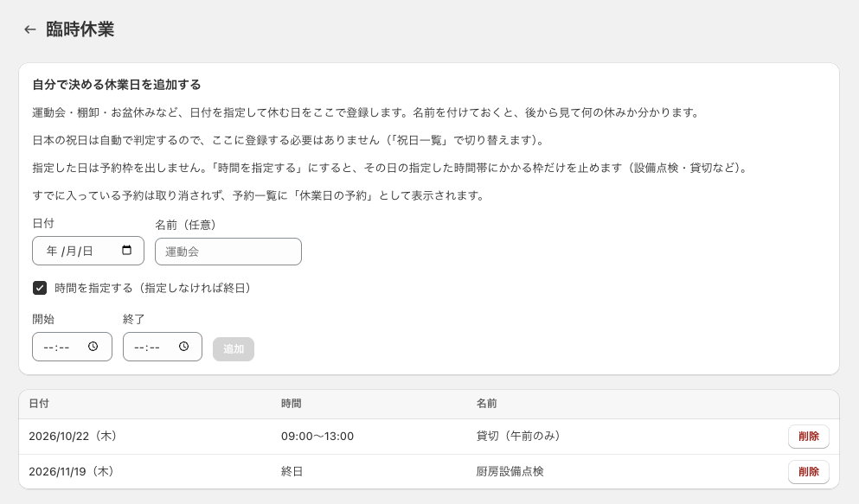Screen dimensions: 859x504
Task: Click the paragraph starting 指定した日は予約枠
Action: pyautogui.click(x=391, y=168)
